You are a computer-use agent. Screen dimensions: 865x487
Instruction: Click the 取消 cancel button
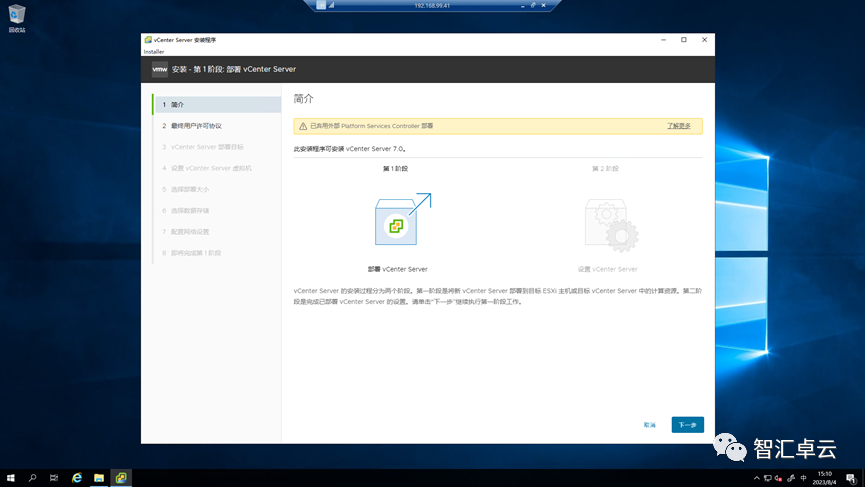pos(649,425)
